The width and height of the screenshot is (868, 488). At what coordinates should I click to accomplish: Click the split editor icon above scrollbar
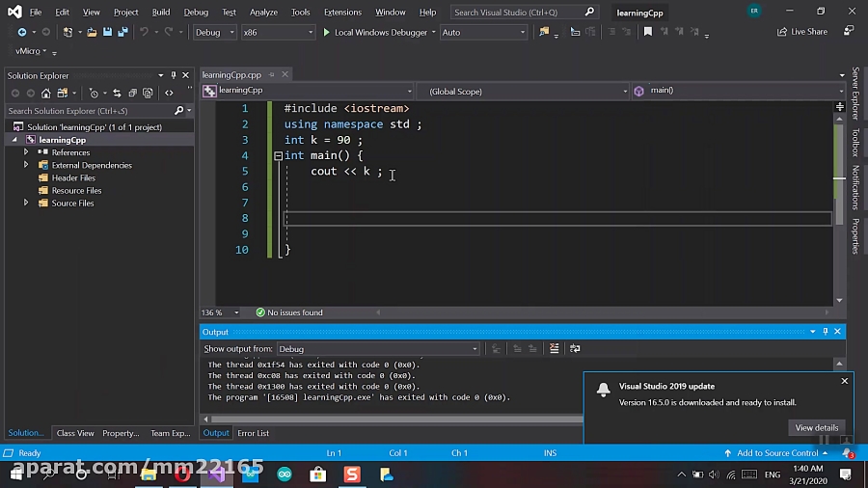tap(840, 106)
